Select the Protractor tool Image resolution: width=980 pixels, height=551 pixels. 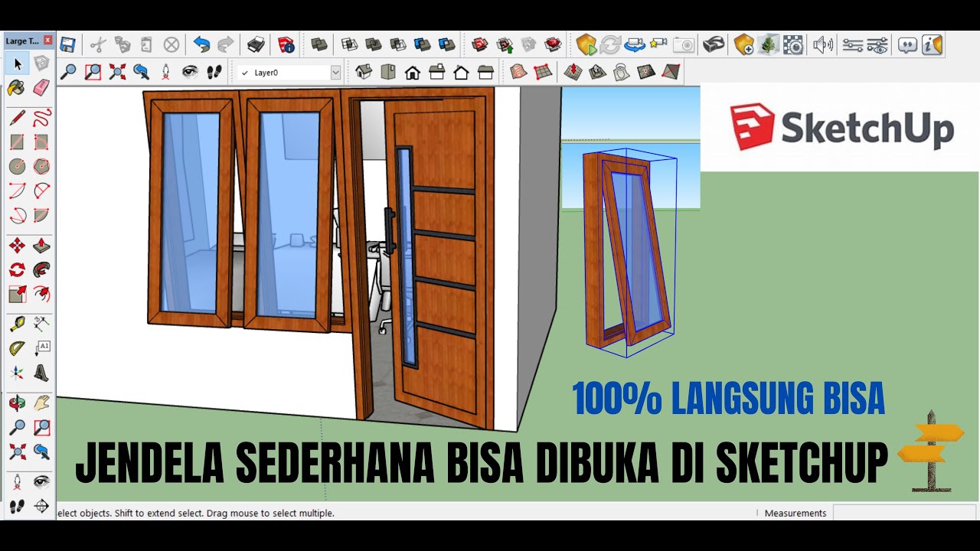17,349
